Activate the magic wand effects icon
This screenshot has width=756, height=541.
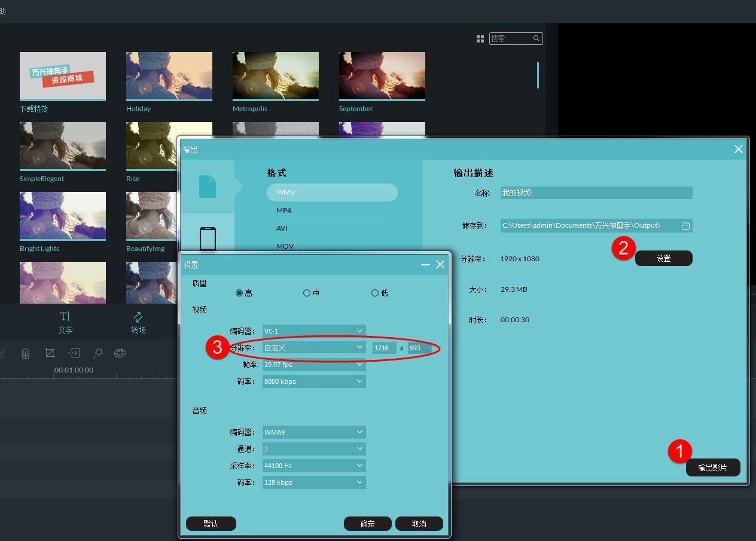coord(97,353)
